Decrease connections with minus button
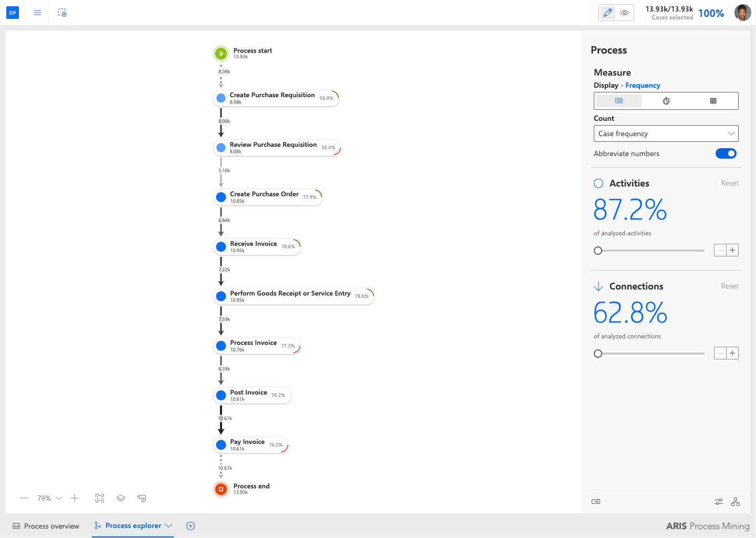Screen dimensions: 756x538 click(720, 353)
